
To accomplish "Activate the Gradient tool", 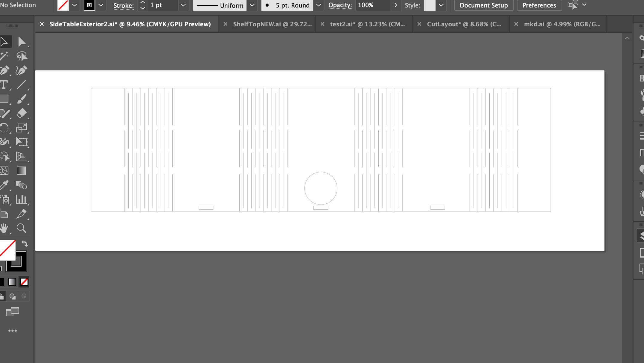I will [x=22, y=171].
